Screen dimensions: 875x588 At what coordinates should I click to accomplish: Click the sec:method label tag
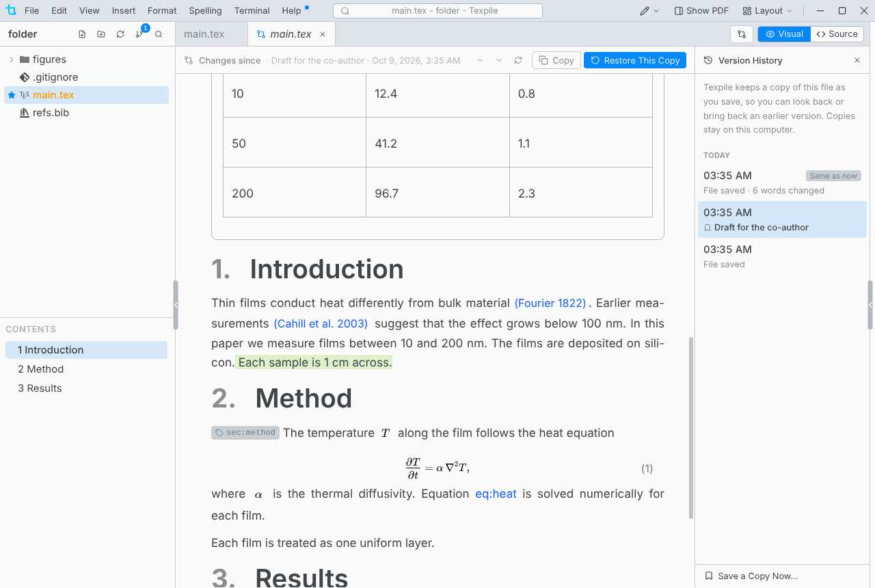coord(245,433)
